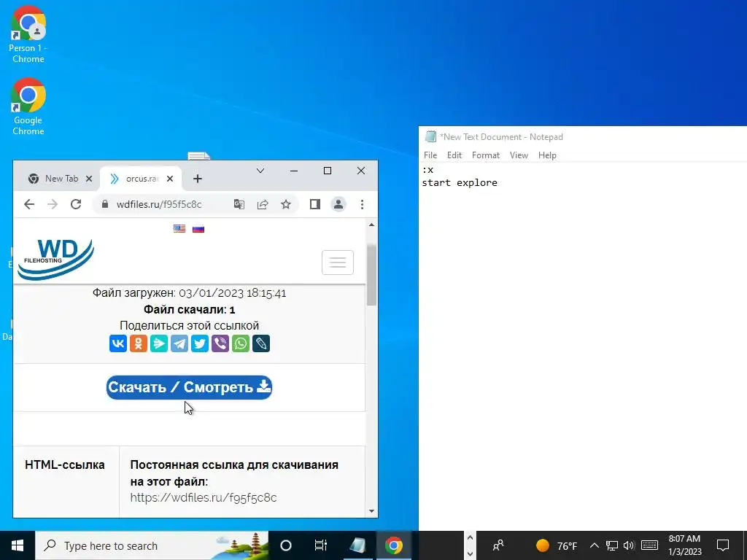Open Cortana circle on taskbar
This screenshot has height=560, width=747.
(x=285, y=545)
